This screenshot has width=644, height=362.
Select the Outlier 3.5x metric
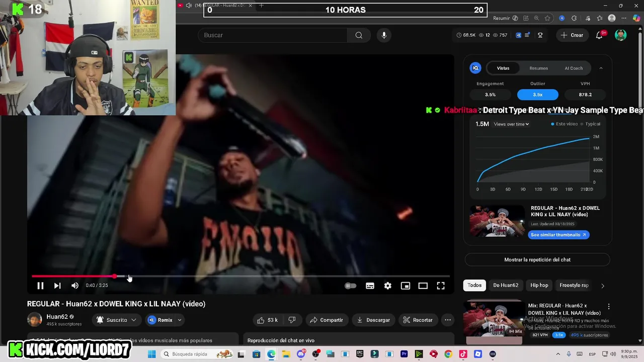coord(537,95)
